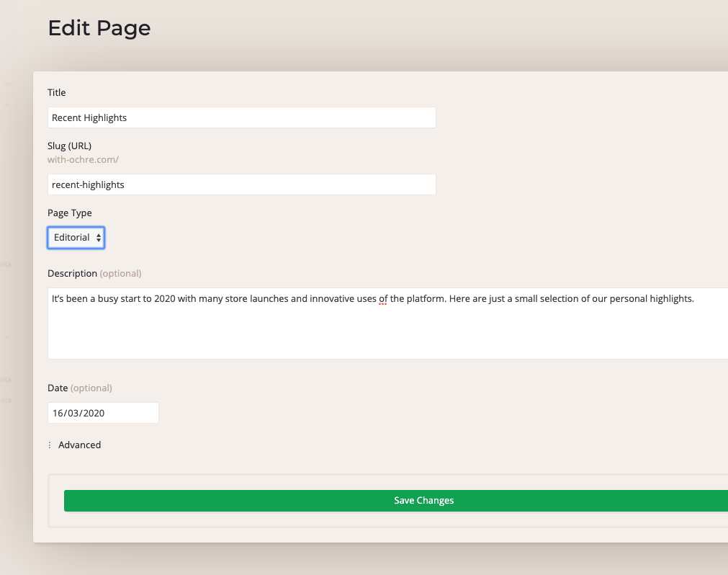
Task: Click the Slug URL input field
Action: pos(241,184)
